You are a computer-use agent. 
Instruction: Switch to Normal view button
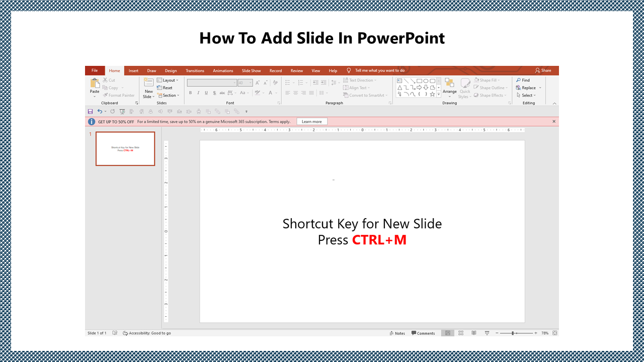[448, 333]
